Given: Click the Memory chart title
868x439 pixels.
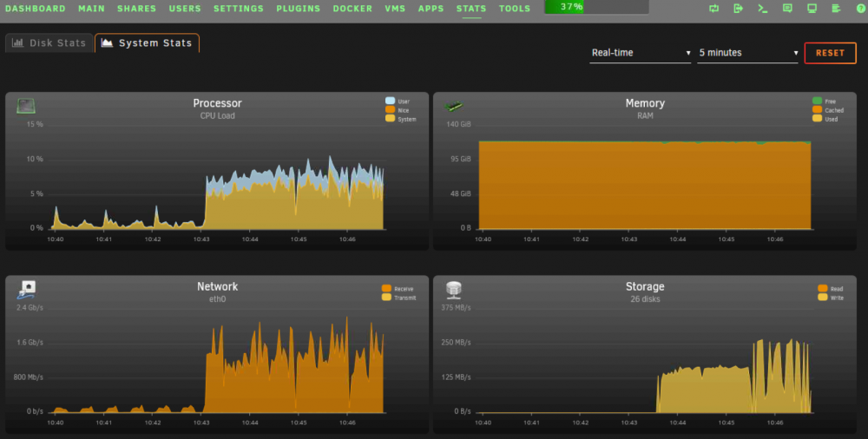Looking at the screenshot, I should pos(645,103).
